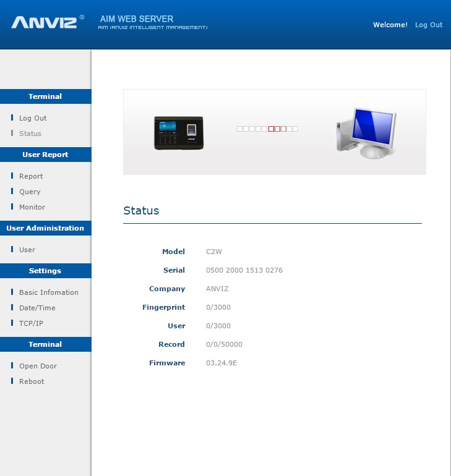Open the Report page under User Report
The image size is (451, 476).
[31, 176]
